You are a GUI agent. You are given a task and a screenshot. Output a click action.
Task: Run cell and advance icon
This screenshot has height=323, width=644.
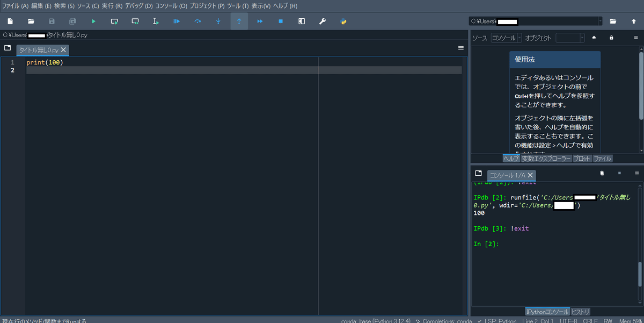coord(135,21)
